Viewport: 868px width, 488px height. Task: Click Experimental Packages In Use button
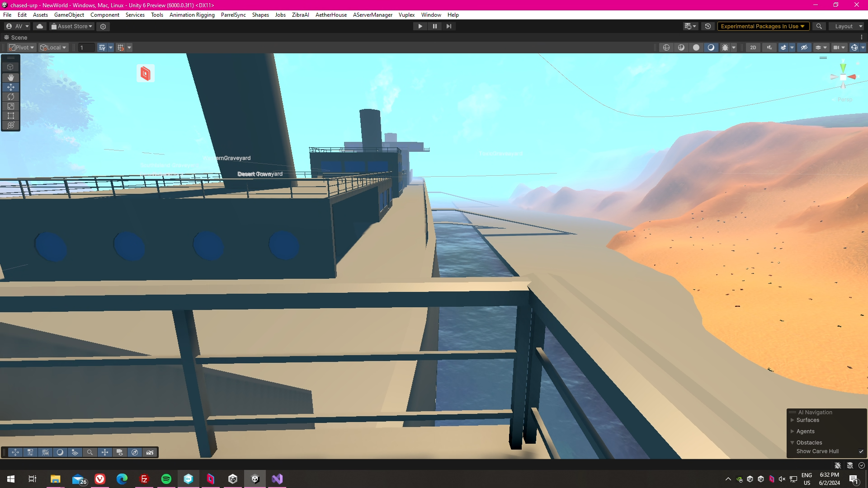coord(762,26)
